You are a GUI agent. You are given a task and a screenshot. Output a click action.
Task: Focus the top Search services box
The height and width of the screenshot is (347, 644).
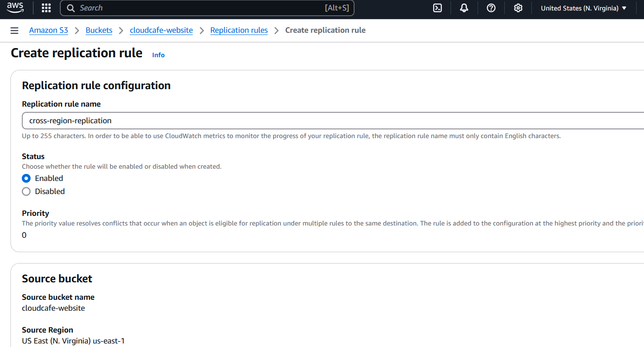tap(207, 8)
